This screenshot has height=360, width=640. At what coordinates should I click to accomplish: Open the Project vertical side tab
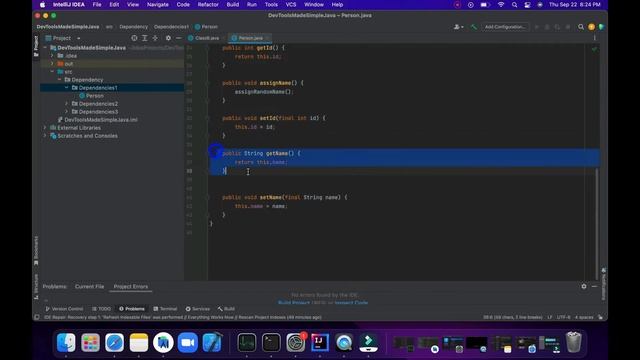[x=36, y=46]
